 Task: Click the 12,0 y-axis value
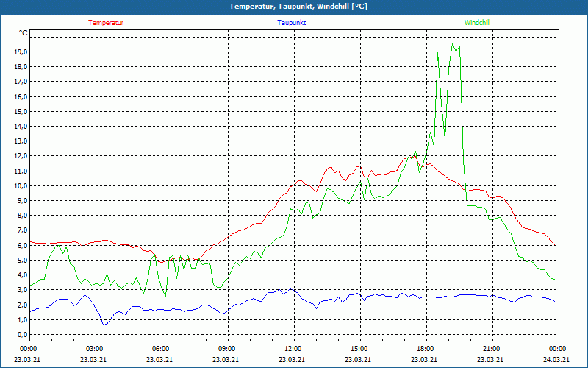pos(21,156)
